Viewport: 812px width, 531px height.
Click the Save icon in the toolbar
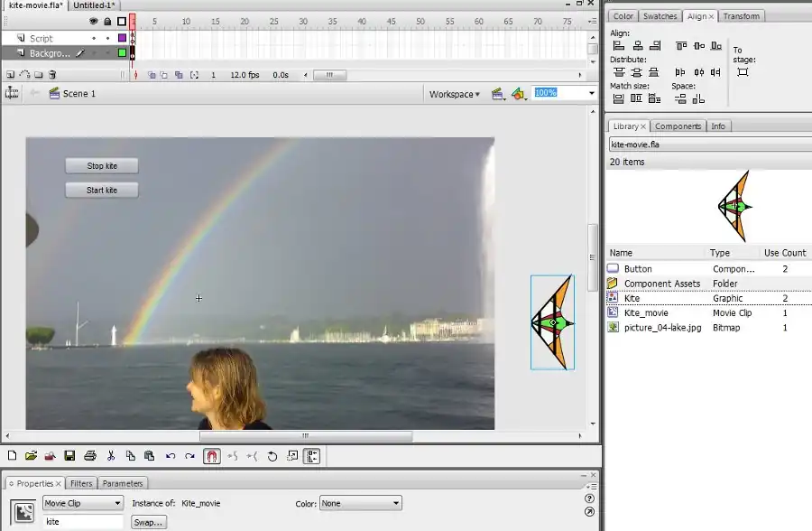(x=69, y=457)
